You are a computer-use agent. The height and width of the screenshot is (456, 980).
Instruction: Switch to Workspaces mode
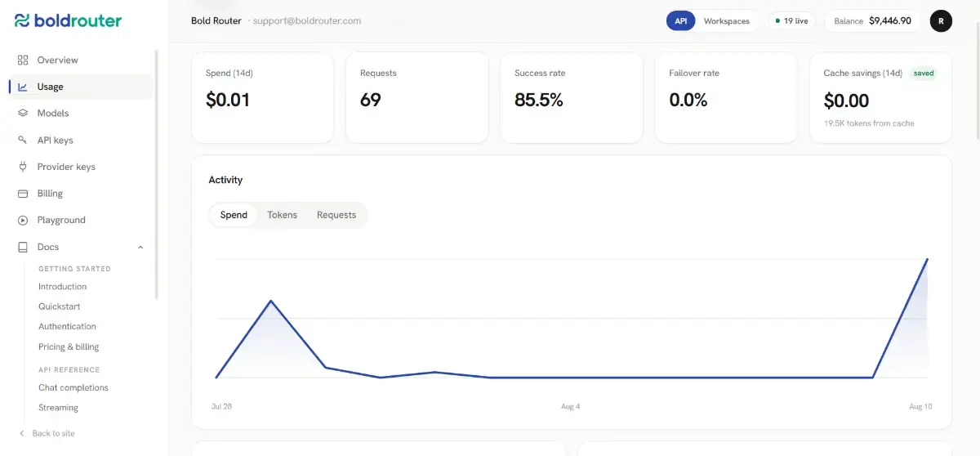tap(727, 21)
